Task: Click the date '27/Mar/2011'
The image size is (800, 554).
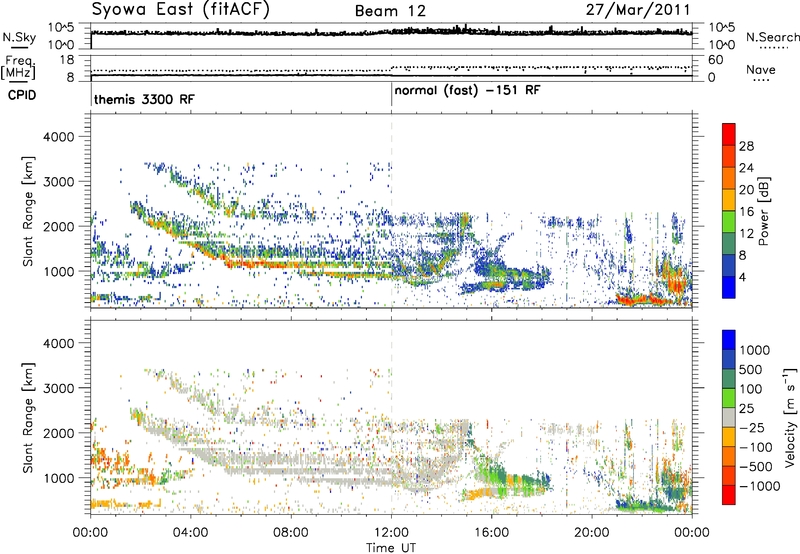Action: (x=638, y=10)
